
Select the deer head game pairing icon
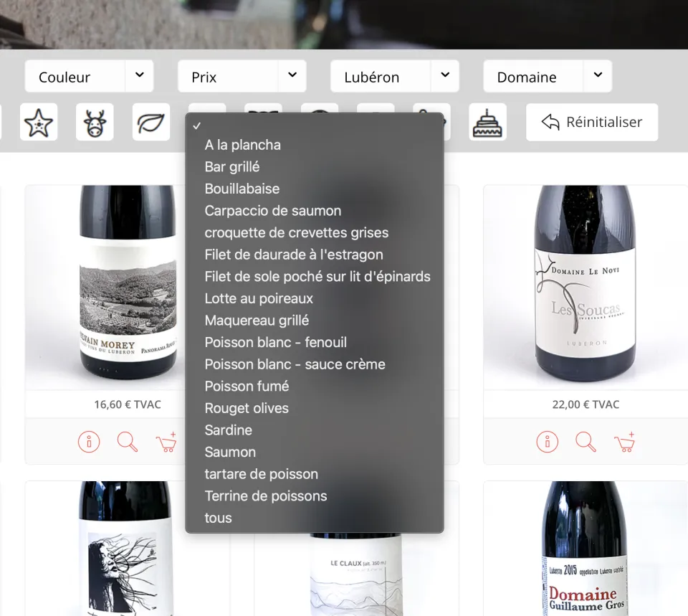pos(95,122)
